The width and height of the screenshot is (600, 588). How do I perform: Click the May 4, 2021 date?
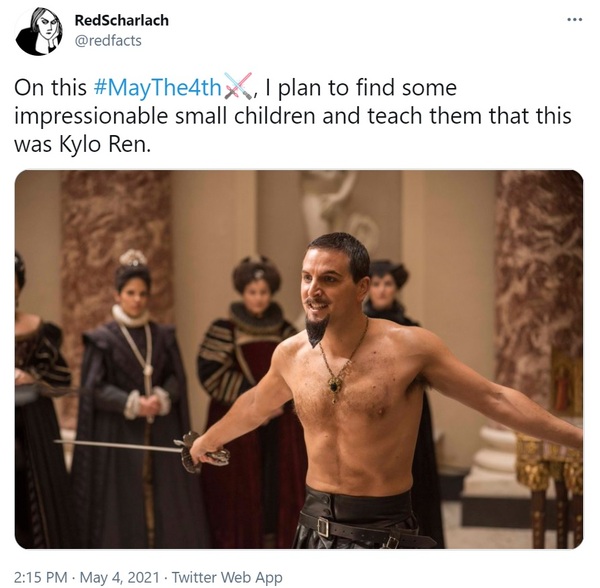tap(119, 577)
